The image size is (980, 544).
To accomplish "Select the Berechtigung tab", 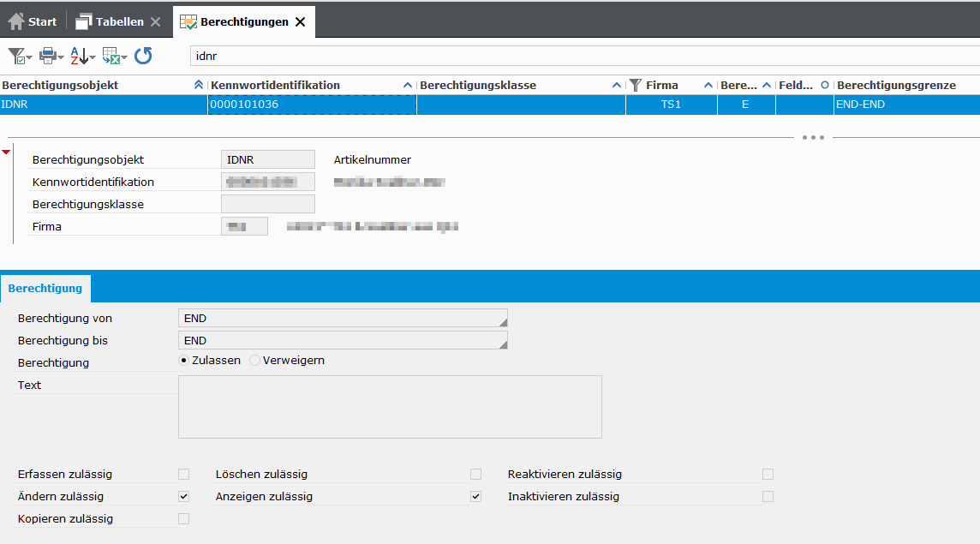I will pos(45,289).
